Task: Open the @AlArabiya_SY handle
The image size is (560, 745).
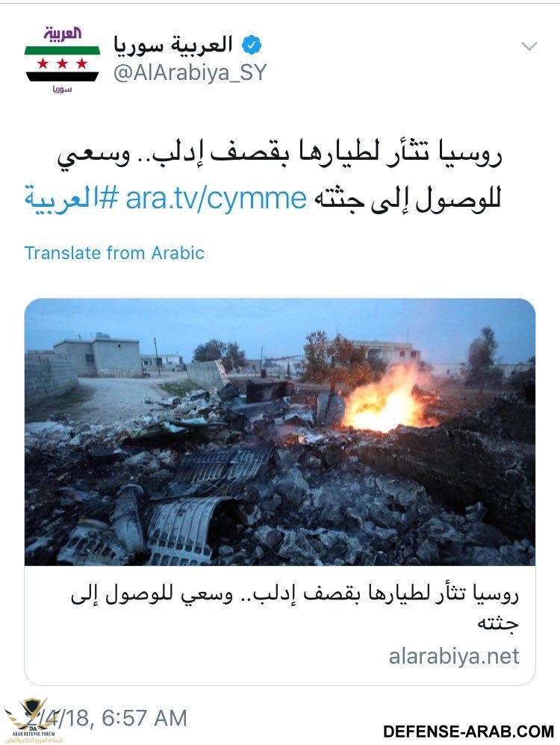Action: click(190, 74)
